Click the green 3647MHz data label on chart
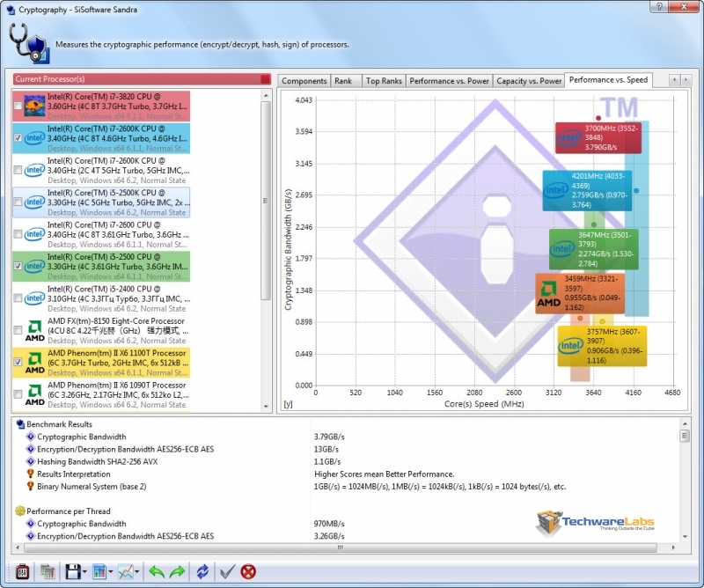The width and height of the screenshot is (704, 588). 593,249
